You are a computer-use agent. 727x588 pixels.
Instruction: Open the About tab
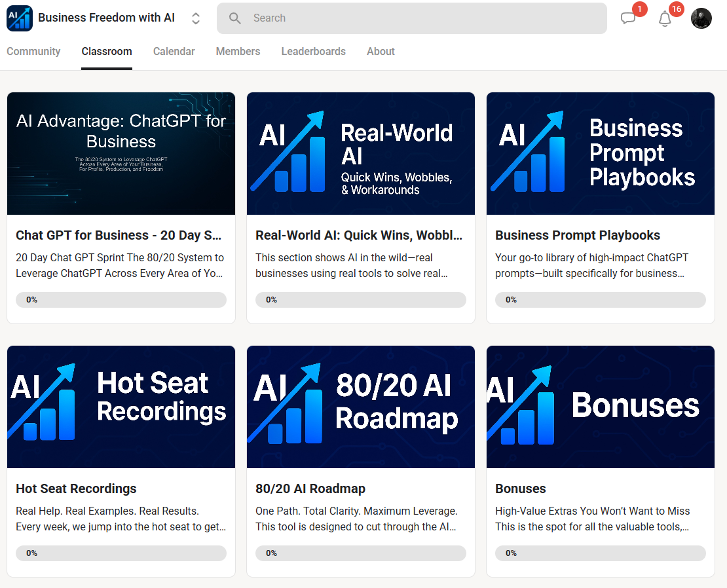click(x=381, y=52)
